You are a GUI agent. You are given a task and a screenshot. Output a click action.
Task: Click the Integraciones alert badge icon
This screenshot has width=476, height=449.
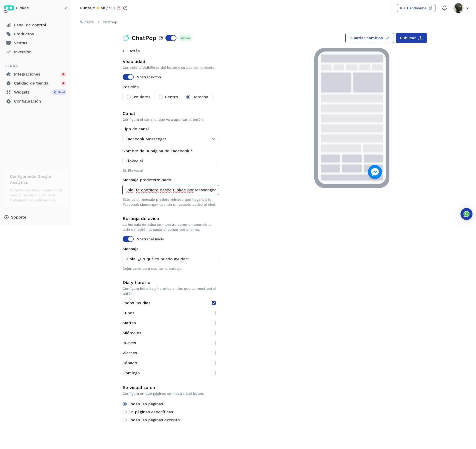click(x=63, y=74)
